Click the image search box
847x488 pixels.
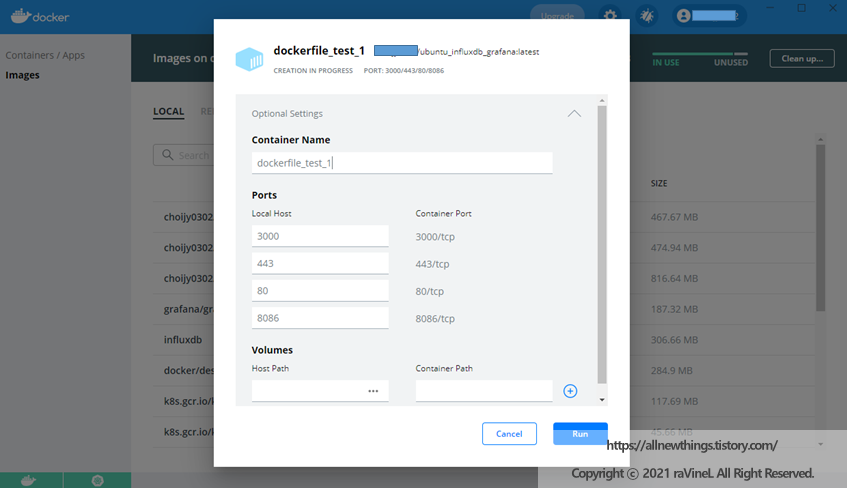tap(184, 155)
